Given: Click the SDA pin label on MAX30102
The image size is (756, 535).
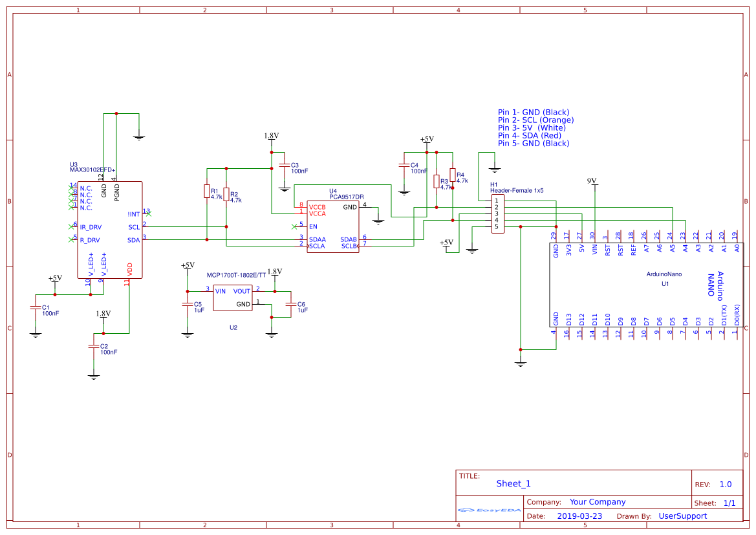Looking at the screenshot, I should pos(134,240).
